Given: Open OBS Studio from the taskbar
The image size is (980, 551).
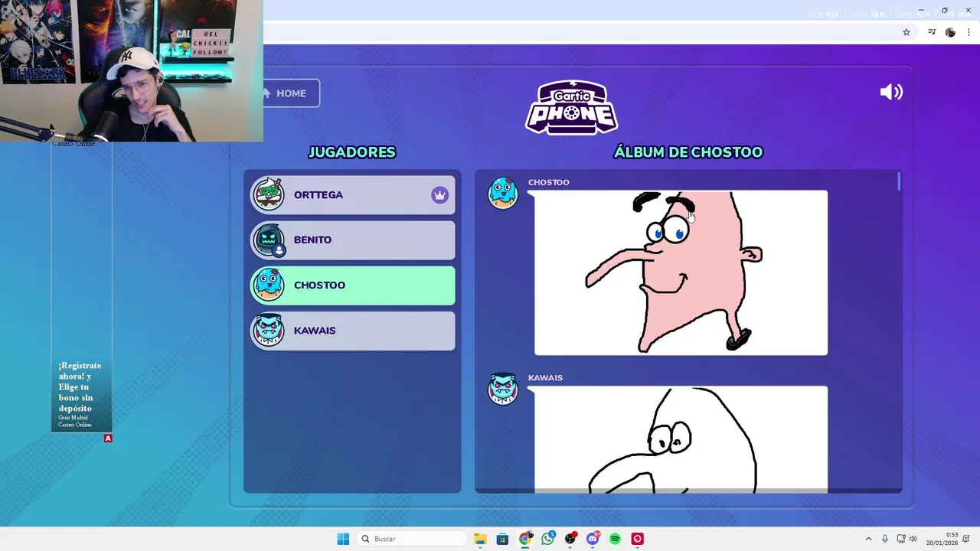Looking at the screenshot, I should (x=570, y=539).
